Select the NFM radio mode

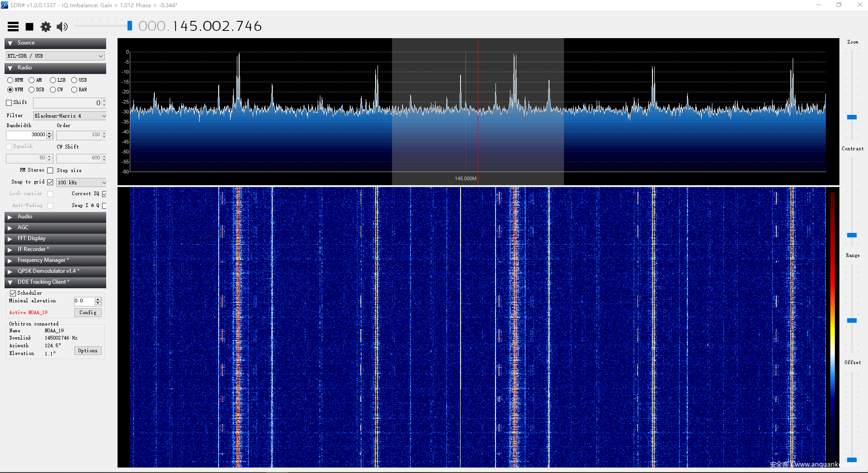[10, 80]
